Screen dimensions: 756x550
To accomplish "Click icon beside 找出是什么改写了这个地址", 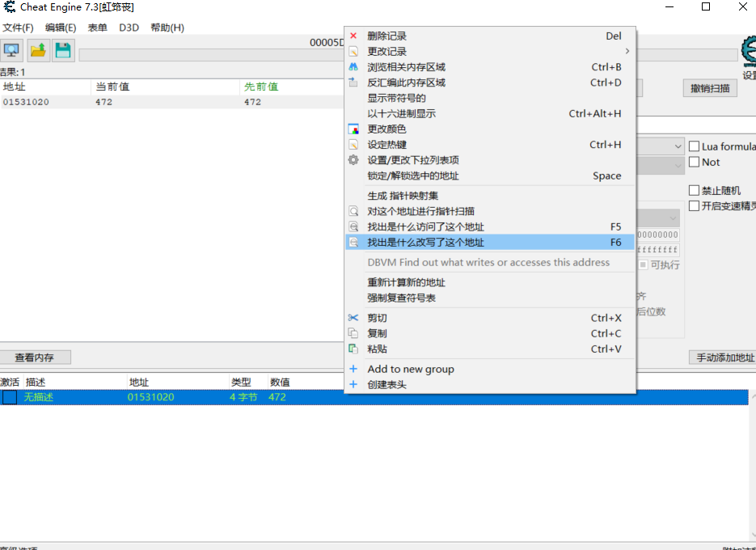I will (353, 242).
